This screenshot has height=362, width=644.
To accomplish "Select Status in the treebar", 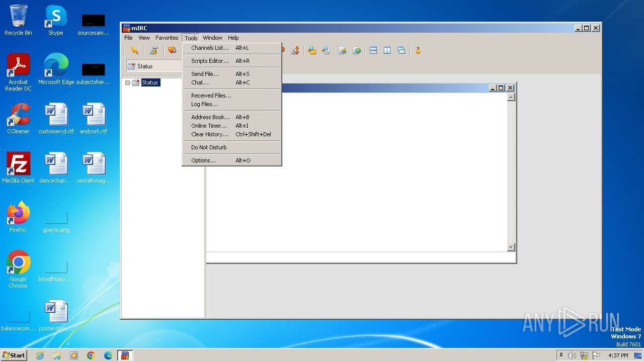I will pos(150,82).
